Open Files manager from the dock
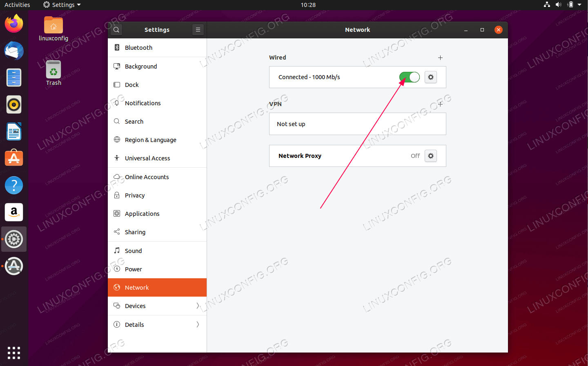 (x=14, y=78)
